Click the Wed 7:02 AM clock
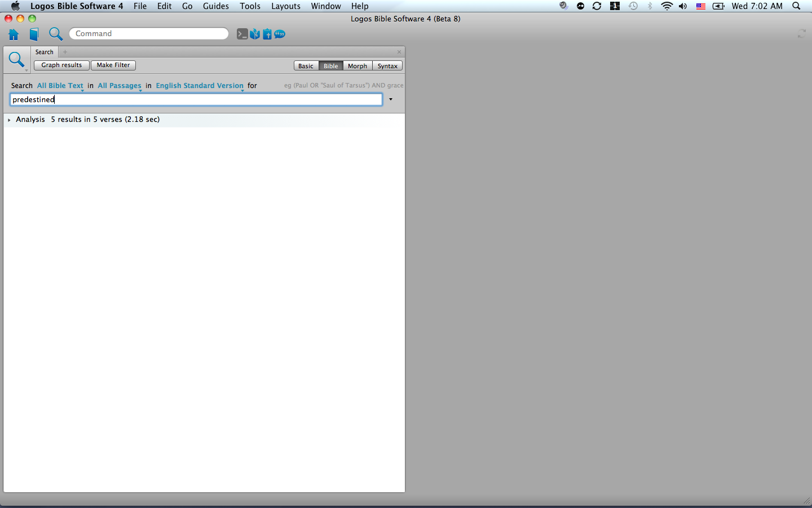This screenshot has height=508, width=812. (x=757, y=6)
